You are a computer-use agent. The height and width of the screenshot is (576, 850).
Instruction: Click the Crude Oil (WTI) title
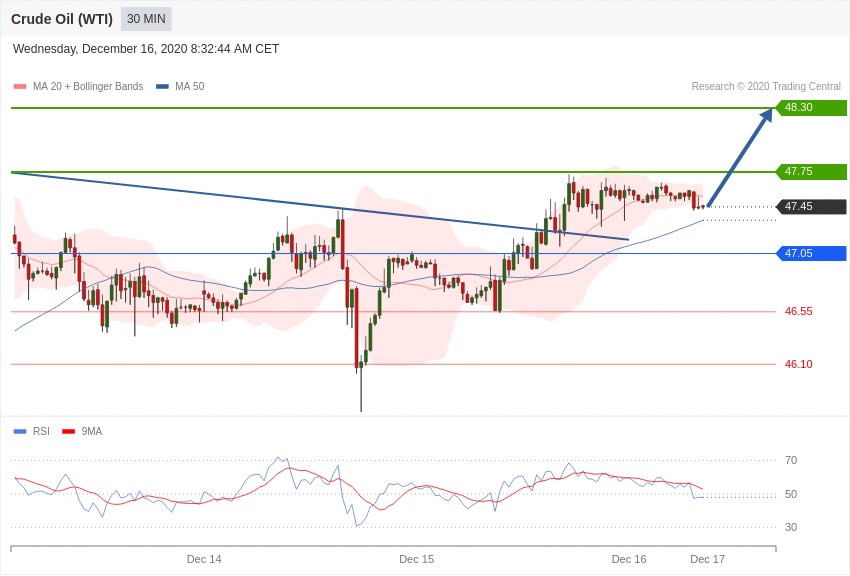(x=62, y=19)
